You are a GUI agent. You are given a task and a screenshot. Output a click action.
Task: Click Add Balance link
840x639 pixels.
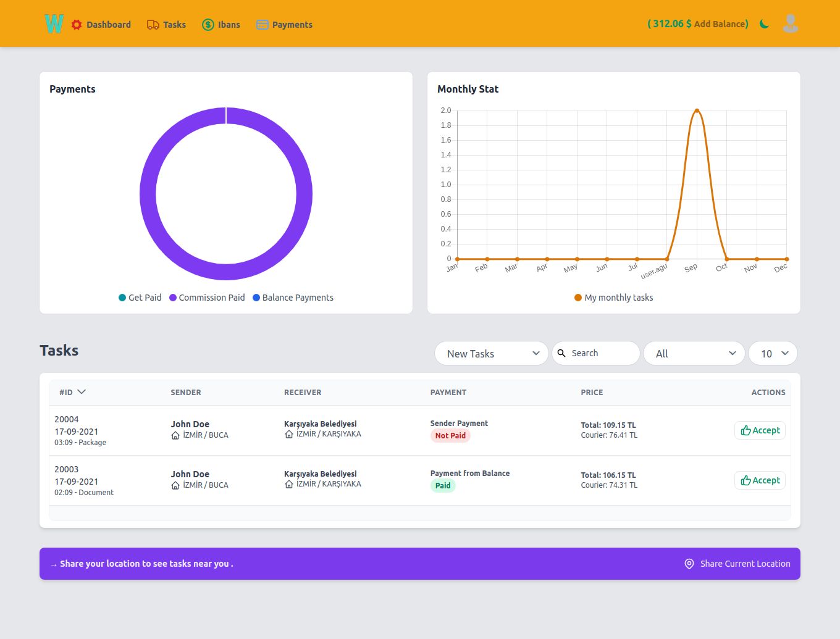(x=720, y=24)
